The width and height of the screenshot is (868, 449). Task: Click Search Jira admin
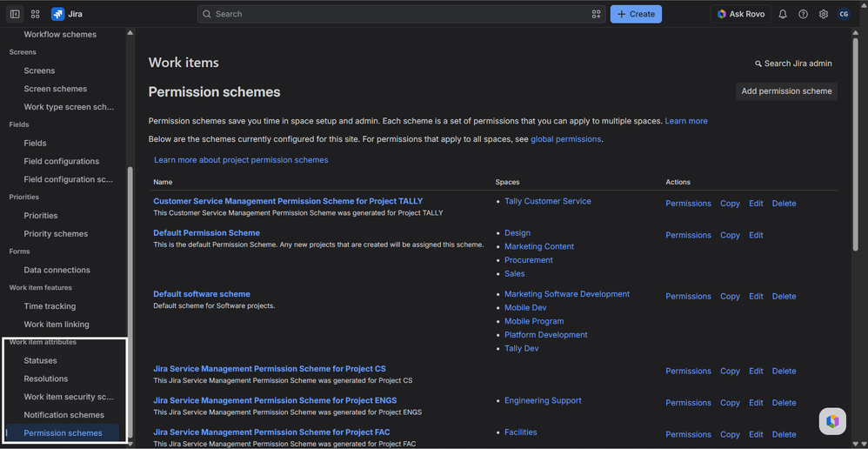click(793, 64)
